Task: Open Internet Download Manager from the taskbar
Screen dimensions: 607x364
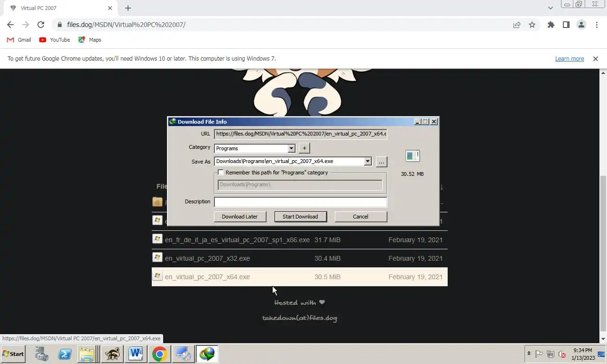Action: [x=207, y=354]
